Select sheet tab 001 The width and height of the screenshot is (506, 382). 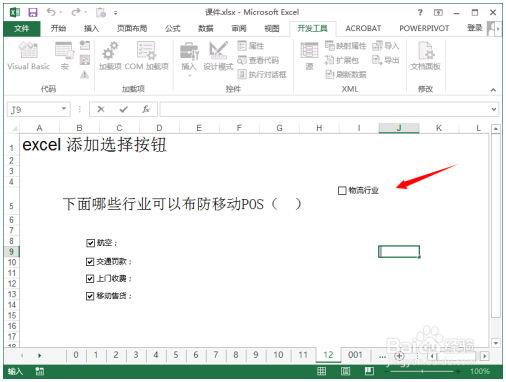[355, 355]
